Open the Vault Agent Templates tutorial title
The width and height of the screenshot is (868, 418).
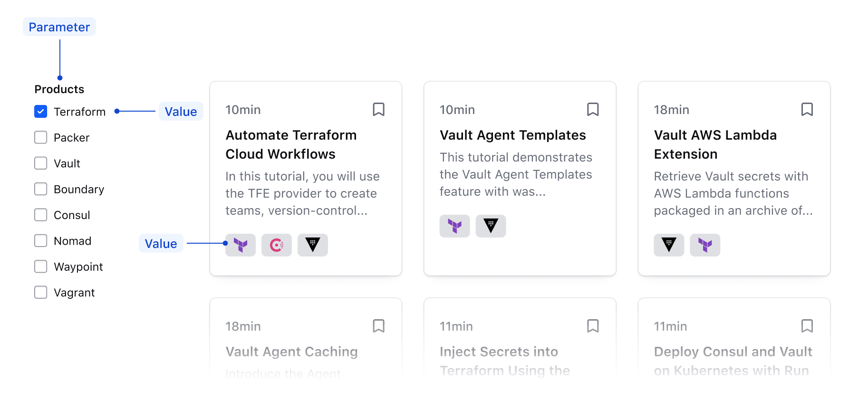pos(512,135)
